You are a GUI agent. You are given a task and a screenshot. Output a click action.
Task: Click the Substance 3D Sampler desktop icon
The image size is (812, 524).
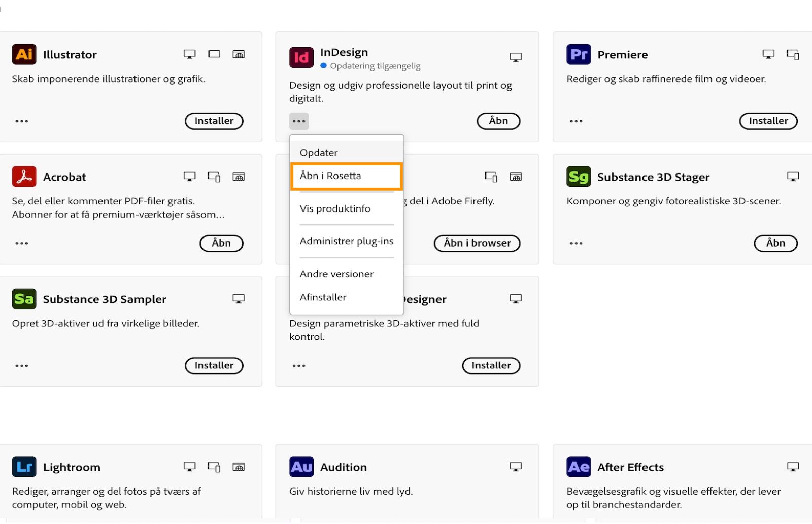tap(239, 299)
